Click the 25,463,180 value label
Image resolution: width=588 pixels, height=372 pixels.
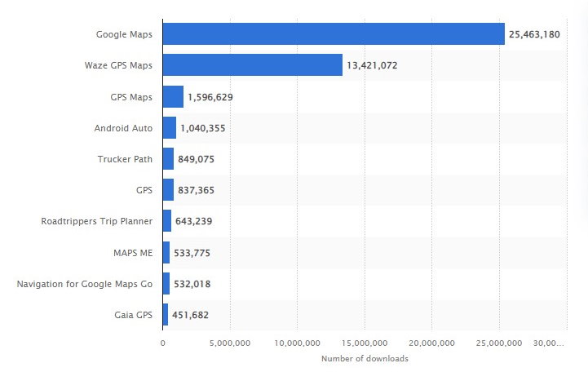tap(536, 35)
